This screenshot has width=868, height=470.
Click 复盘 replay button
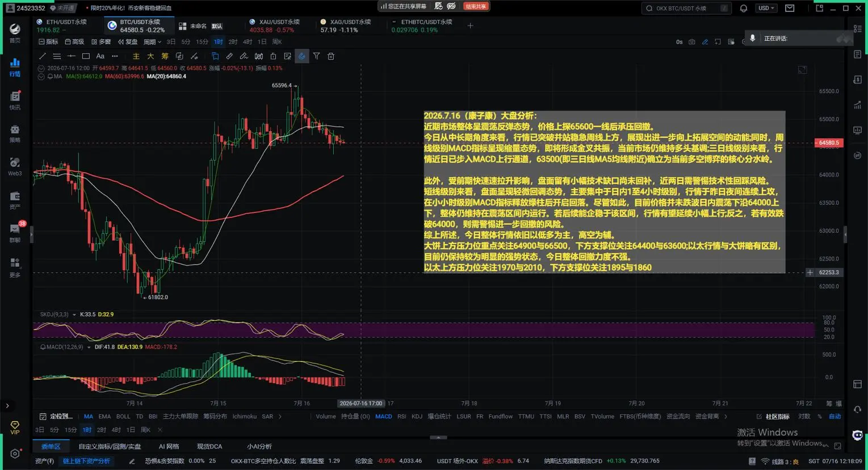click(x=128, y=42)
